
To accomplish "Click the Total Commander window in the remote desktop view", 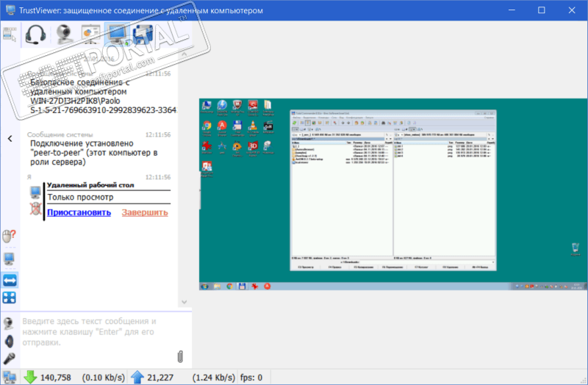I will pyautogui.click(x=393, y=190).
